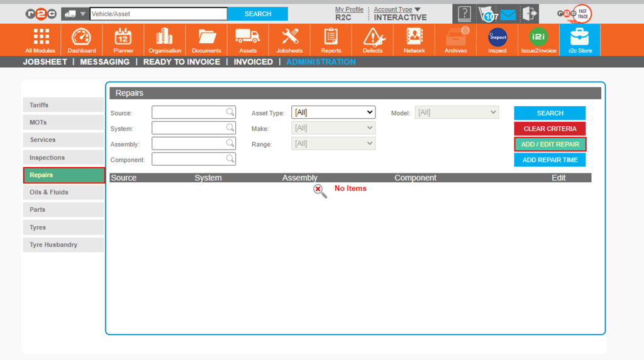Open the Dashboard gauge module
Screen dimensions: 644x360
pyautogui.click(x=82, y=40)
